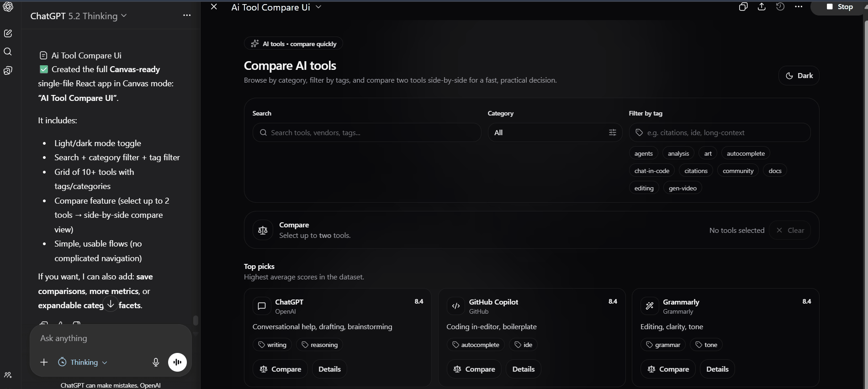Toggle the community tag filter
The height and width of the screenshot is (389, 868).
738,171
